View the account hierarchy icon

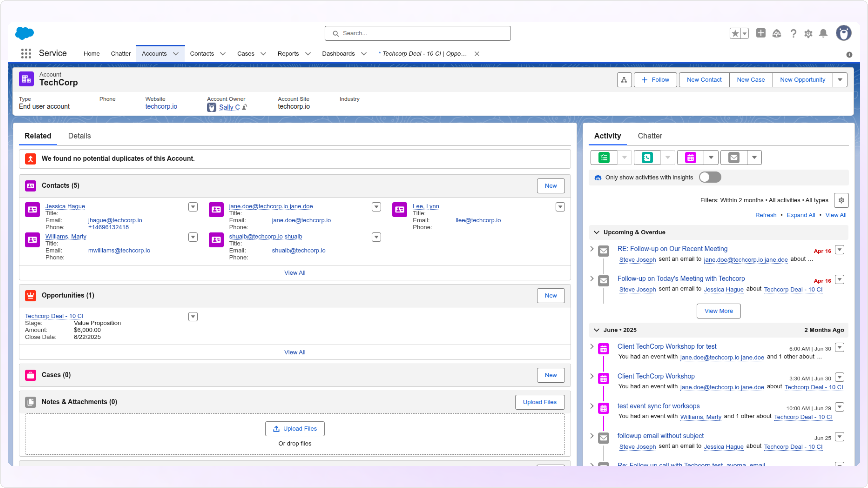point(624,80)
